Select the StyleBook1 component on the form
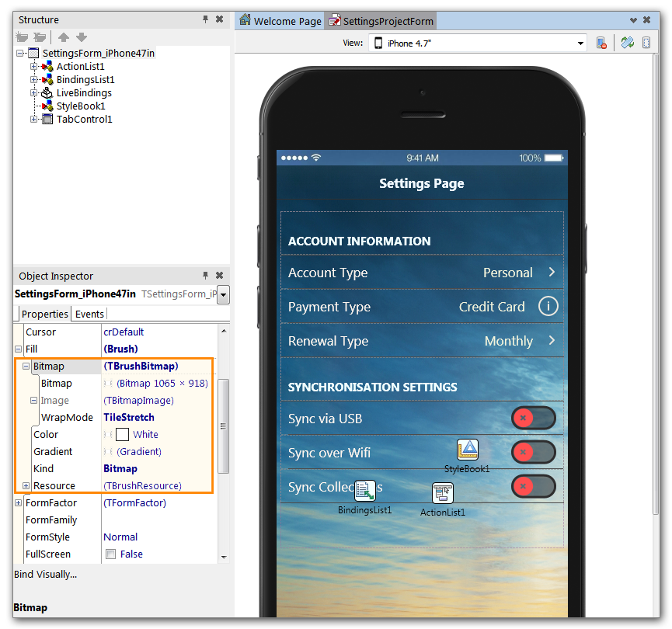672x629 pixels. (x=468, y=448)
